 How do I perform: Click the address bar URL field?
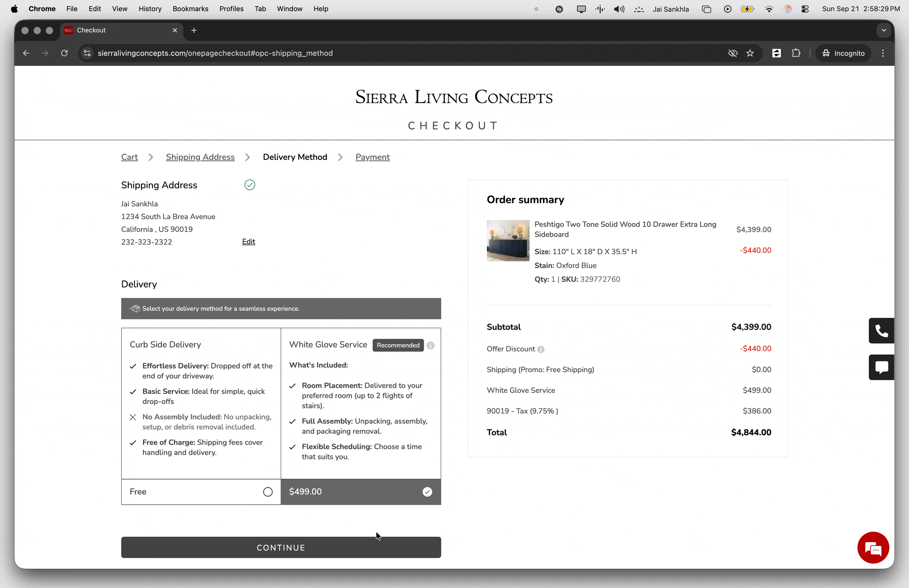pyautogui.click(x=407, y=53)
